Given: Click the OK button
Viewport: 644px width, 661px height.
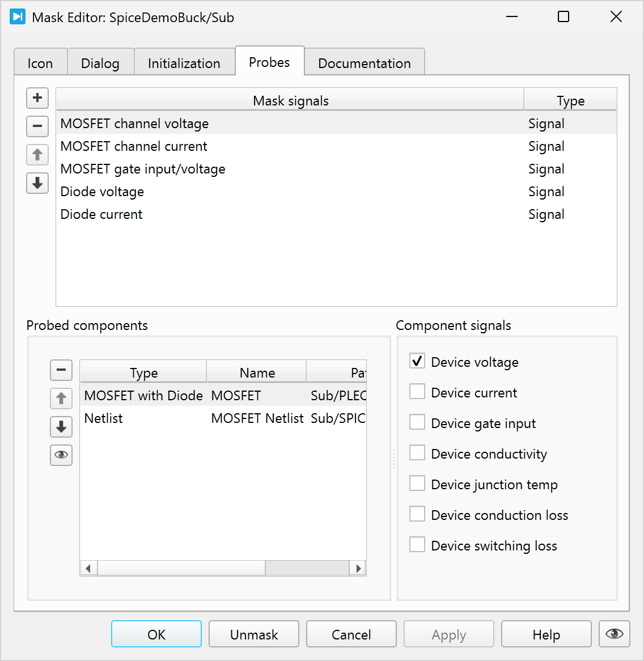Looking at the screenshot, I should 156,634.
